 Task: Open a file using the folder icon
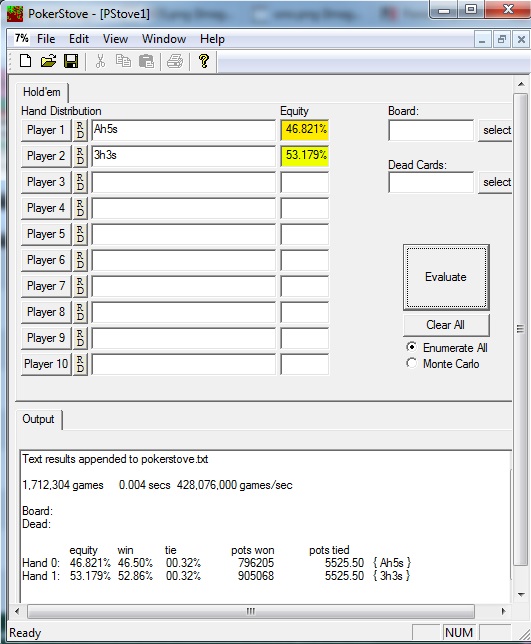pyautogui.click(x=48, y=61)
